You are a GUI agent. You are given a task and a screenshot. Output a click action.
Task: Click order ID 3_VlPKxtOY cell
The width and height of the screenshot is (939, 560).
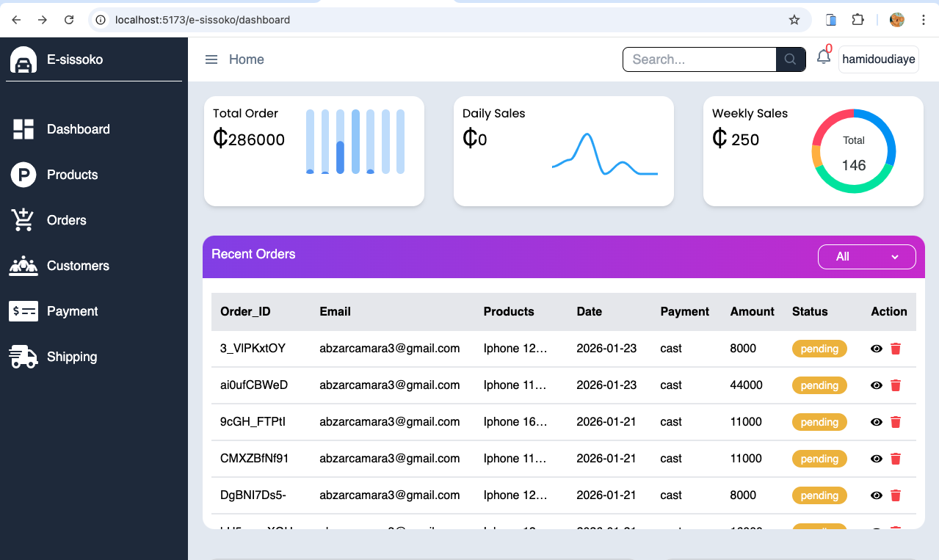[253, 349]
